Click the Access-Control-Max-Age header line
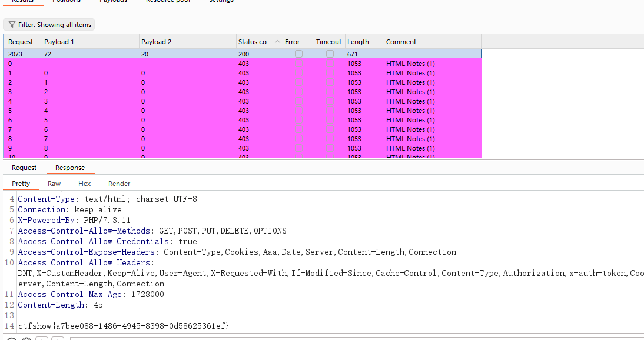Screen dimensions: 644x340 tap(91, 295)
